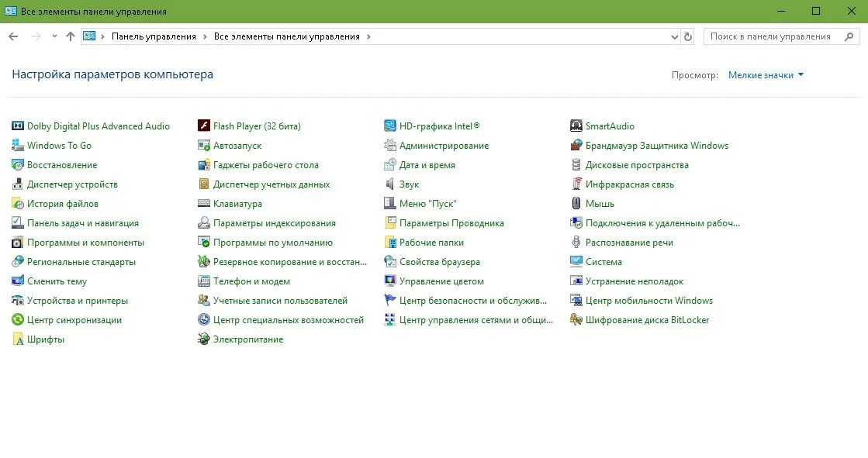Expand the chevron before Панель управления breadcrumb
The width and height of the screenshot is (868, 458).
click(102, 36)
